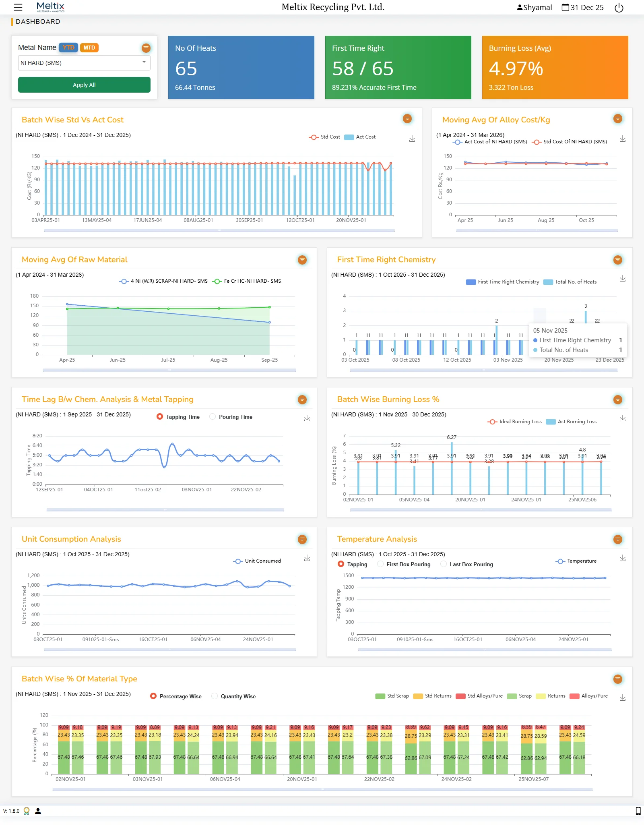Click zoom slider under Batch Wise Std Vs Act Cost
The height and width of the screenshot is (828, 644).
219,230
